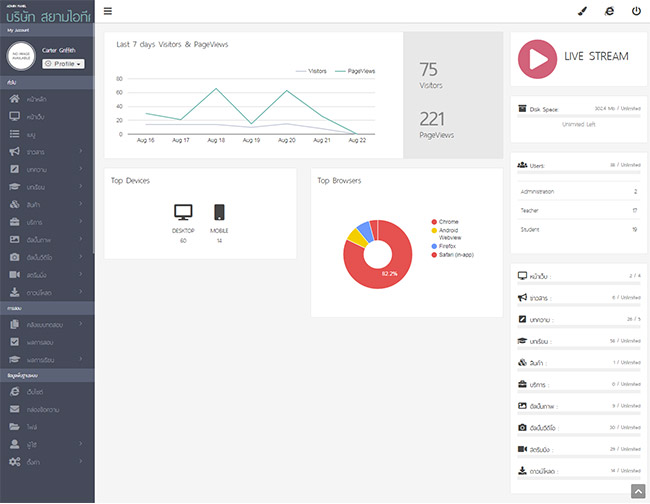Toggle Chrome in the browsers legend
The width and height of the screenshot is (650, 504).
[445, 221]
